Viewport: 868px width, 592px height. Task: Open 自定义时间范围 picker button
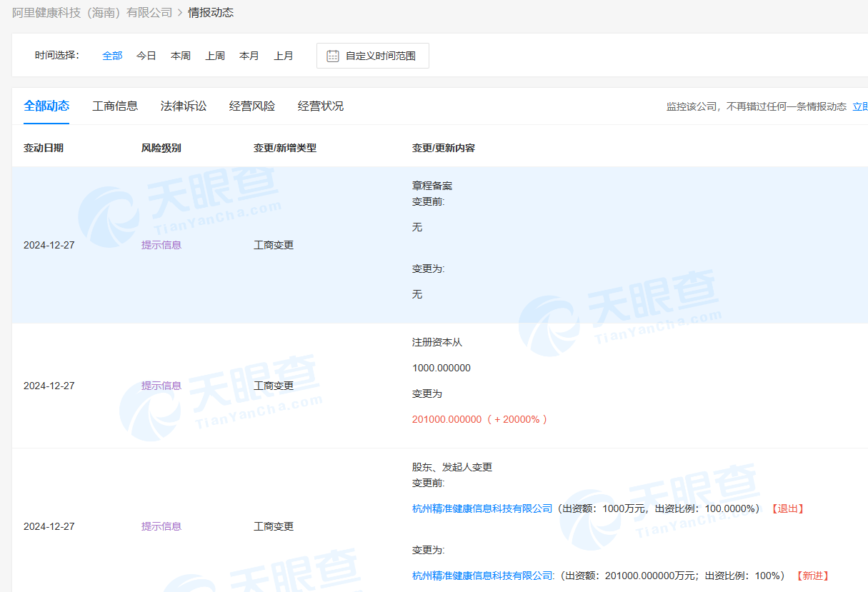pyautogui.click(x=373, y=56)
